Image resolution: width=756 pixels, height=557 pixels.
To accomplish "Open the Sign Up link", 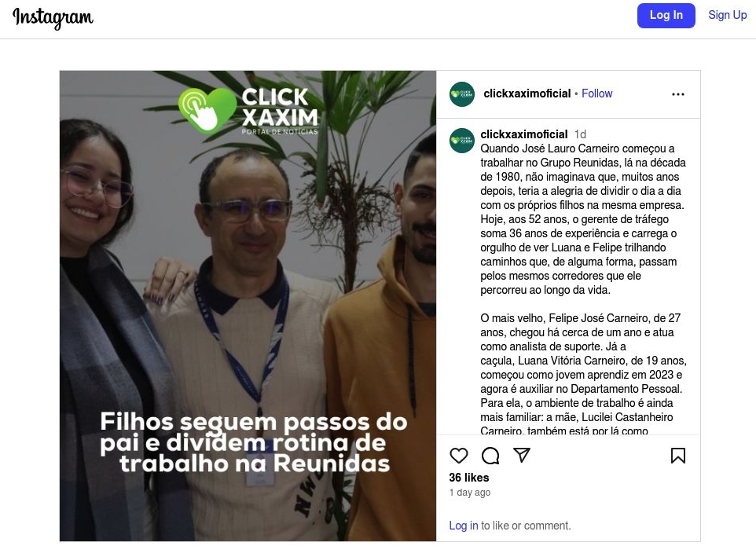I will point(727,15).
